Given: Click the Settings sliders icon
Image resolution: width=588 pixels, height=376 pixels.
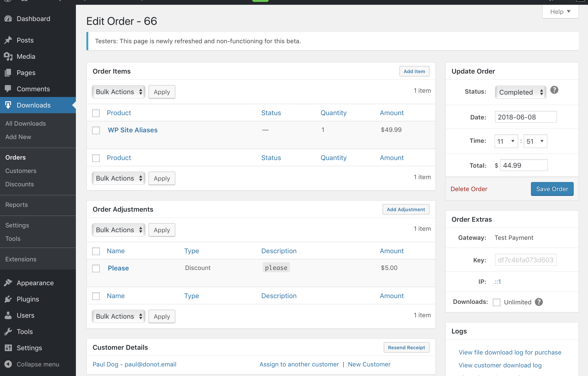Looking at the screenshot, I should [x=8, y=348].
